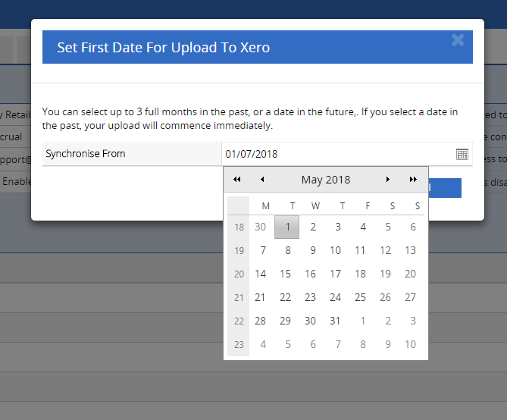This screenshot has width=507, height=420.
Task: Select June 8 in week 23 row
Action: tap(361, 345)
